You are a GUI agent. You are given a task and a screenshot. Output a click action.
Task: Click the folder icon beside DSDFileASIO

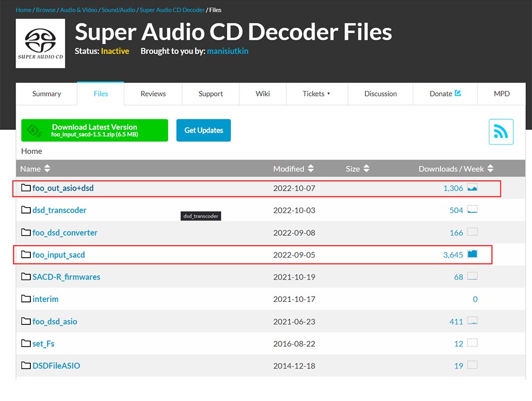click(26, 366)
